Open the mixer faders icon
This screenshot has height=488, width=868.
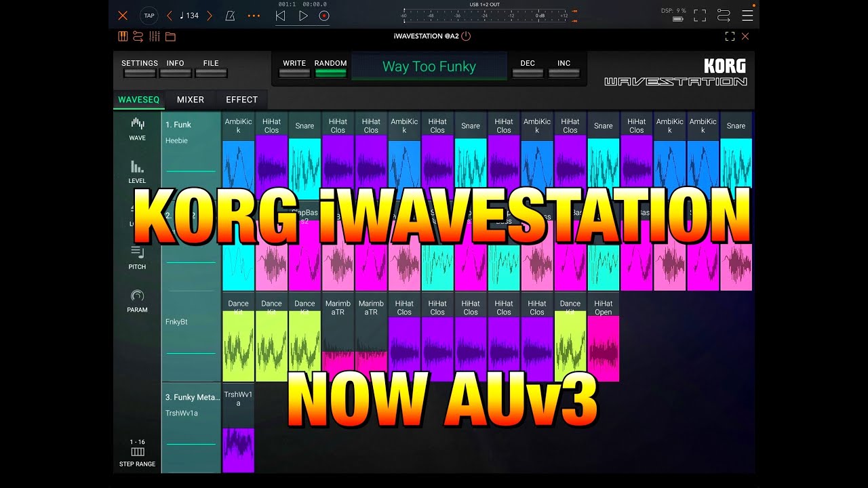click(x=155, y=37)
